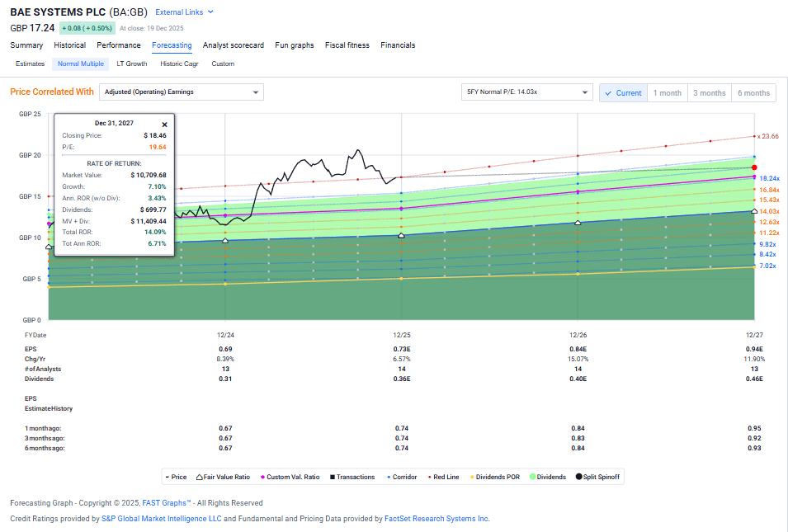Switch to the Analyst scorecard tab

point(234,45)
